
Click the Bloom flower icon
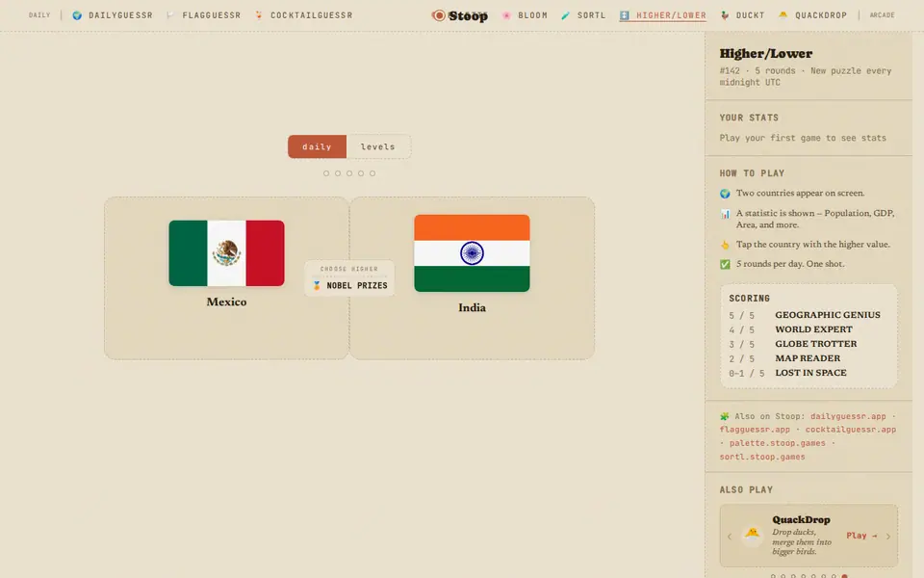(x=506, y=15)
